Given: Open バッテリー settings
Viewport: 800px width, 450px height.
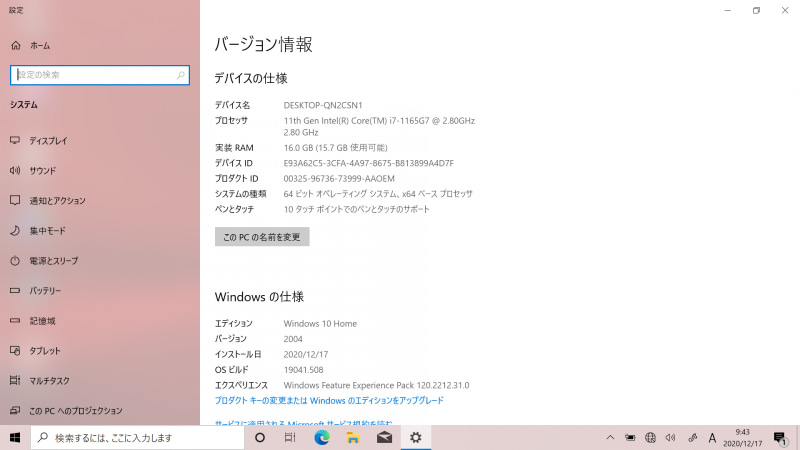Looking at the screenshot, I should [x=36, y=291].
